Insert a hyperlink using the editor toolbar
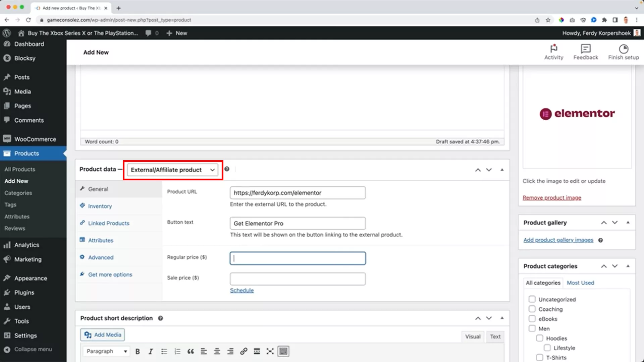 click(x=244, y=351)
